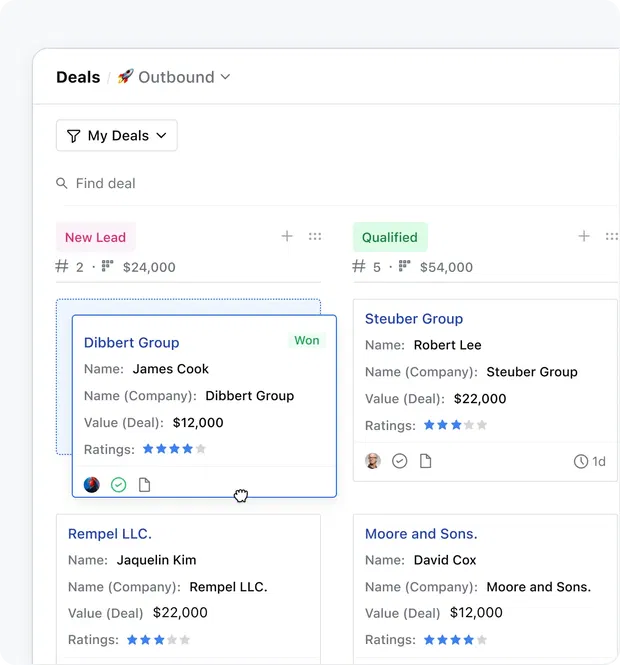Click Steuber Group owner avatar
This screenshot has height=665, width=620.
point(373,461)
